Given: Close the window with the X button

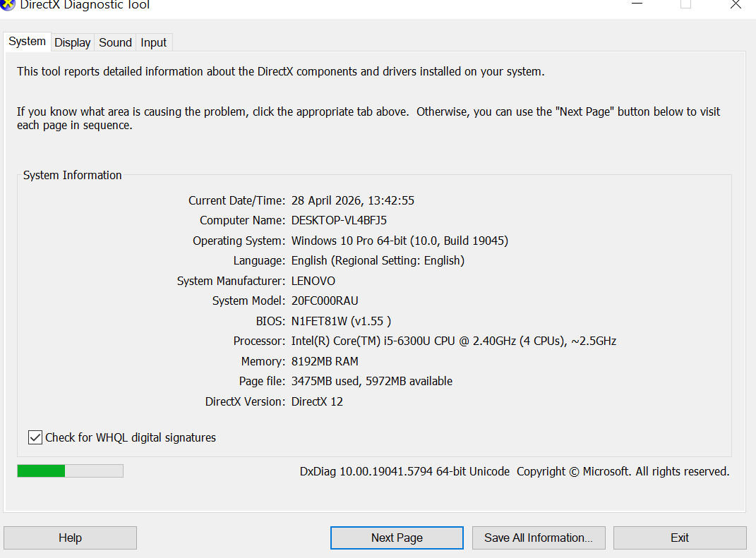Looking at the screenshot, I should [x=736, y=4].
